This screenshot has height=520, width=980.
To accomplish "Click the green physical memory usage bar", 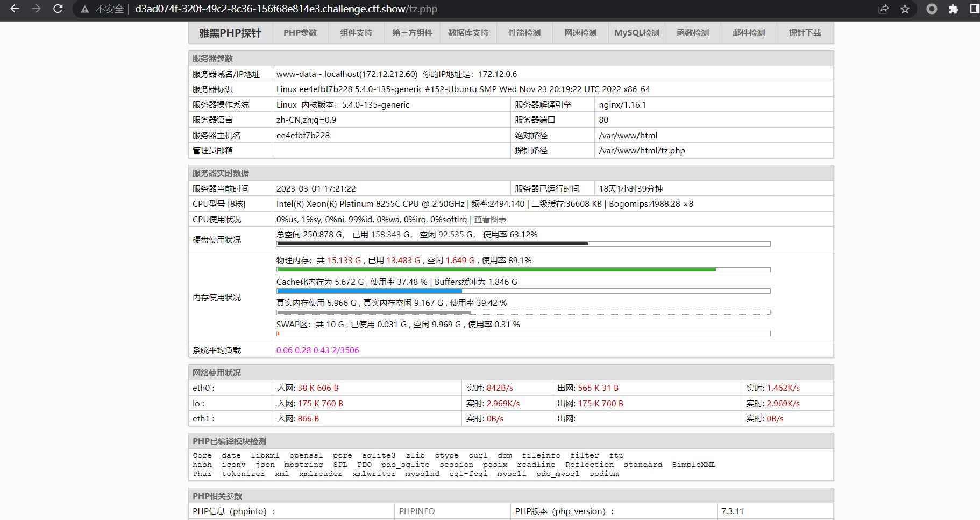I will click(x=523, y=270).
